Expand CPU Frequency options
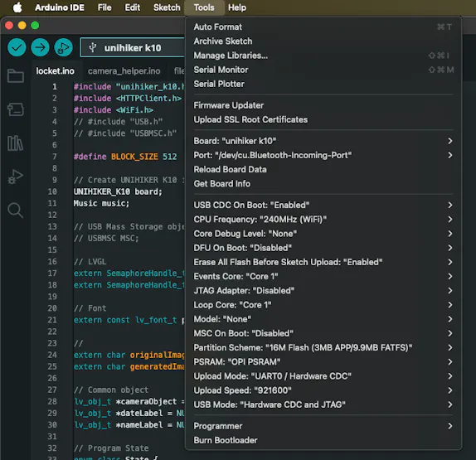Screen dimensions: 476x460 [x=323, y=220]
